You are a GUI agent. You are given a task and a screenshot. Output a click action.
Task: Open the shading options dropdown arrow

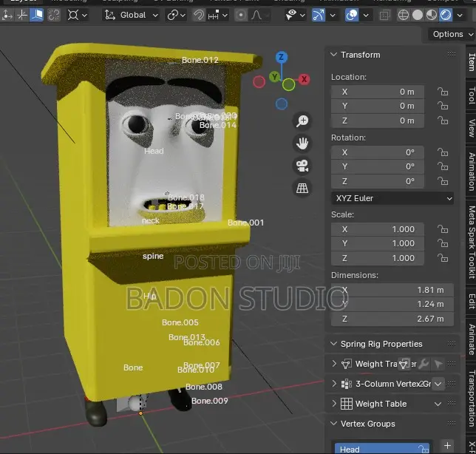pyautogui.click(x=460, y=16)
